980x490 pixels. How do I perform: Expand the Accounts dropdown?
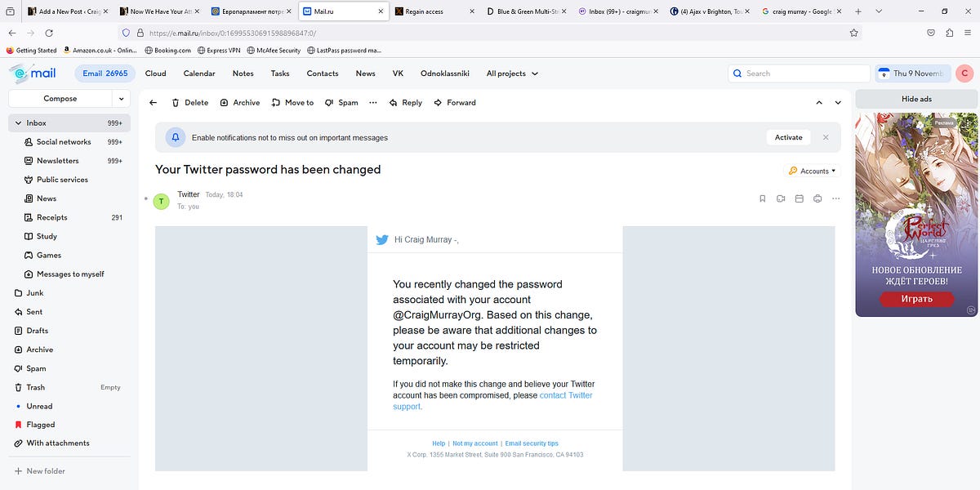coord(813,171)
